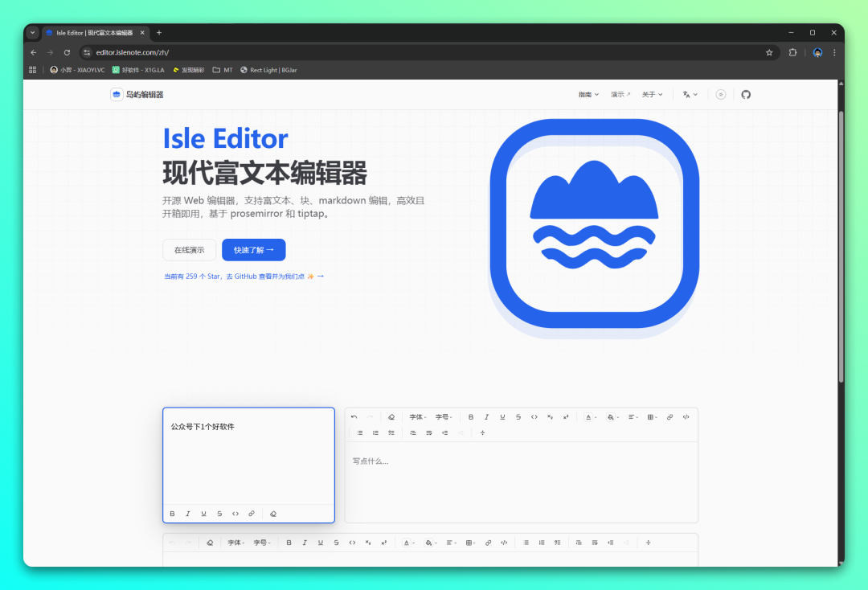This screenshot has height=590, width=868.
Task: Open 字号 dropdown in the lowest editor toolbar
Action: pos(262,543)
